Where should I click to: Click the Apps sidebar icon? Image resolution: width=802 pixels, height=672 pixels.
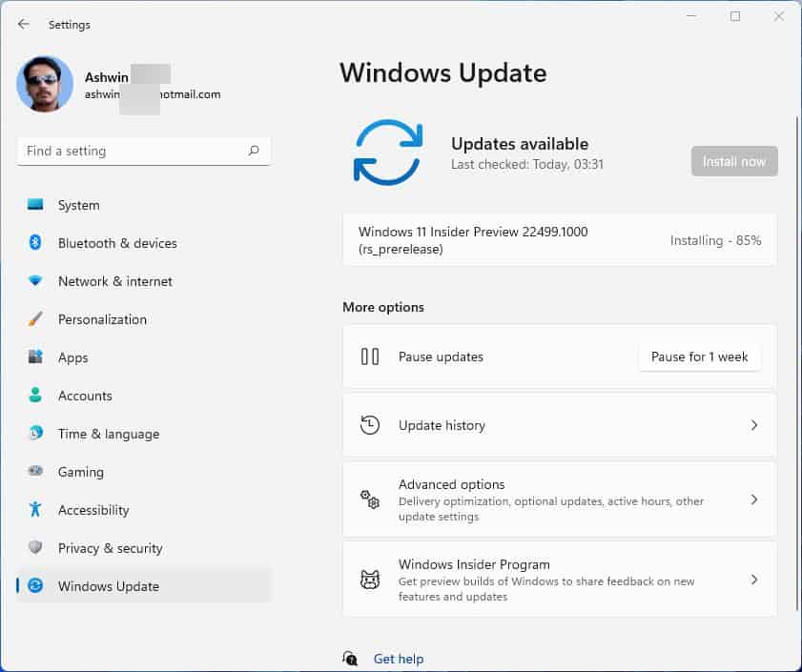pyautogui.click(x=35, y=356)
